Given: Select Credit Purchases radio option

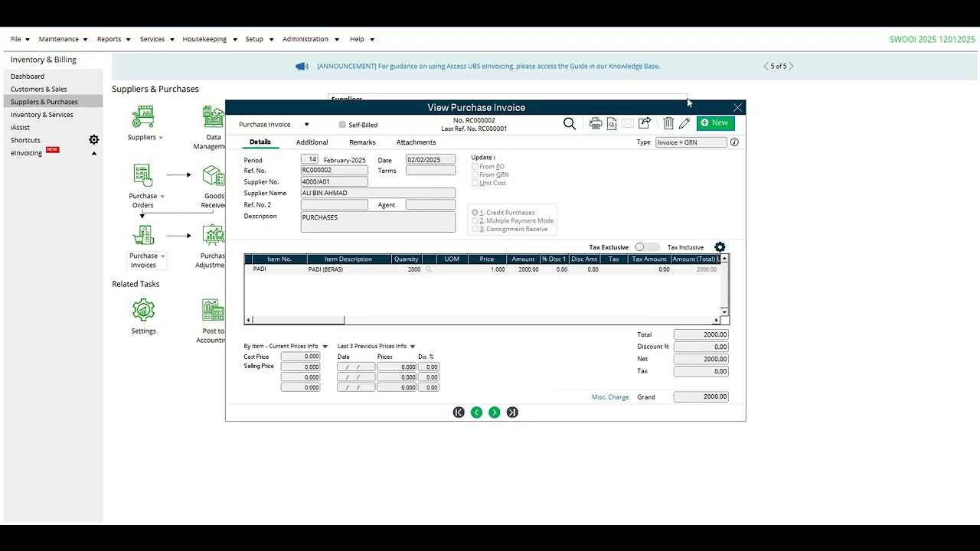Looking at the screenshot, I should tap(475, 213).
